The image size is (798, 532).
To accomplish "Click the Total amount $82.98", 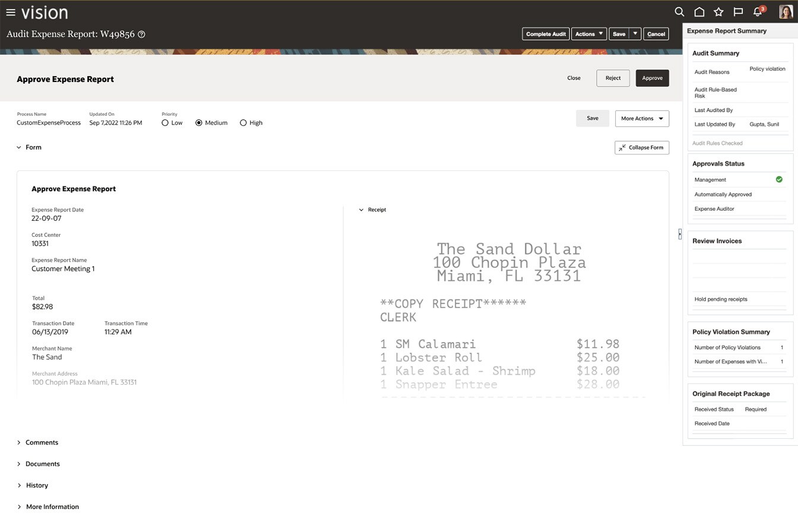I will click(42, 307).
